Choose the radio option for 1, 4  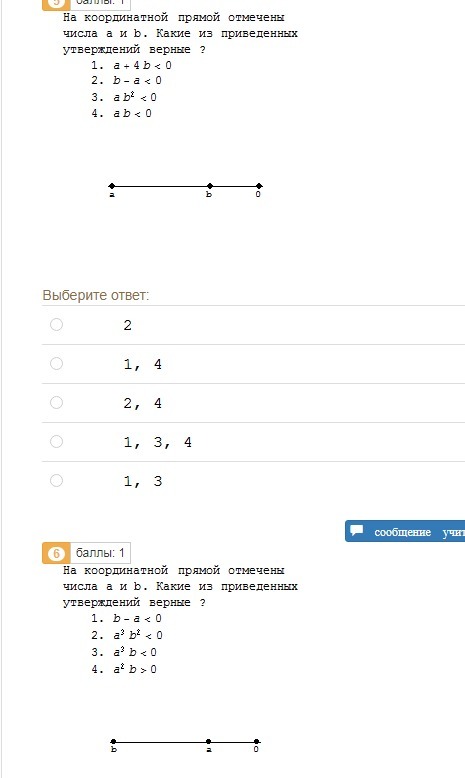click(57, 364)
